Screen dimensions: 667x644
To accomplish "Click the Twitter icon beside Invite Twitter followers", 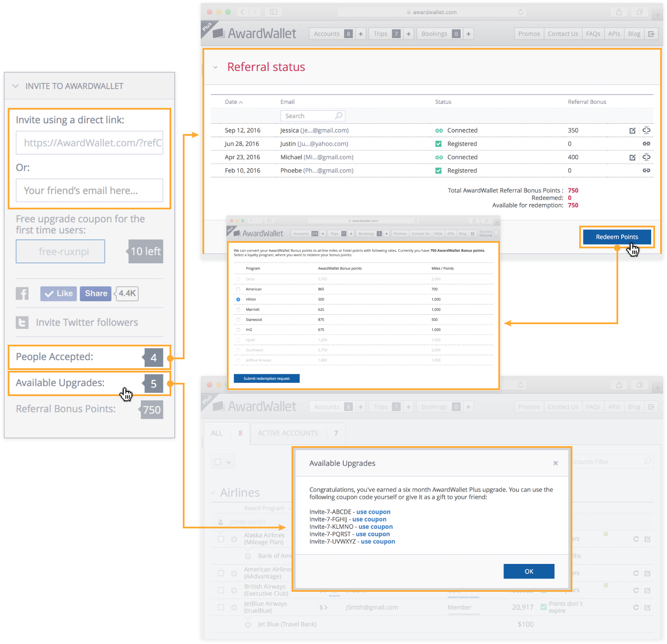I will click(22, 322).
